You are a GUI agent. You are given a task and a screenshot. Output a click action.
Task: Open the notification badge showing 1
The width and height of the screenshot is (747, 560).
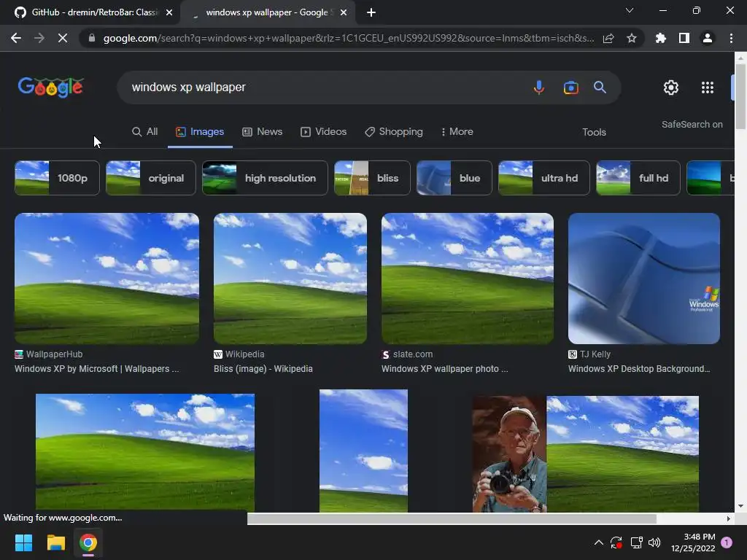[x=727, y=542]
